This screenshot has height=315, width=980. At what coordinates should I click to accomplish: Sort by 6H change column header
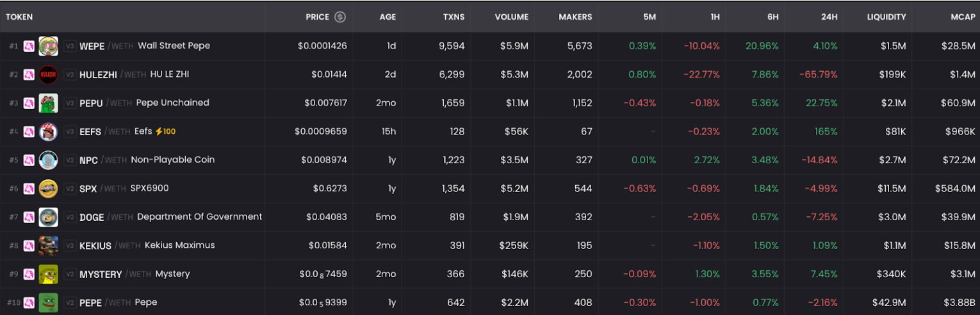click(773, 17)
